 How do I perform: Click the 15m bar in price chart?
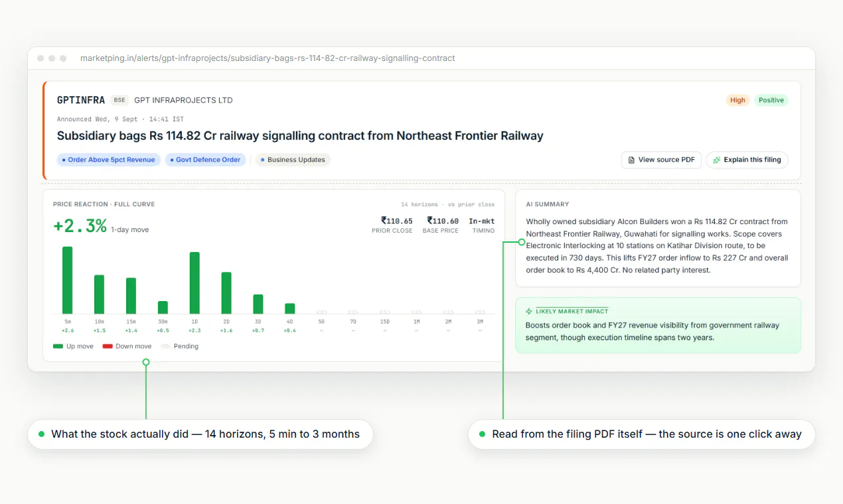[x=131, y=296]
